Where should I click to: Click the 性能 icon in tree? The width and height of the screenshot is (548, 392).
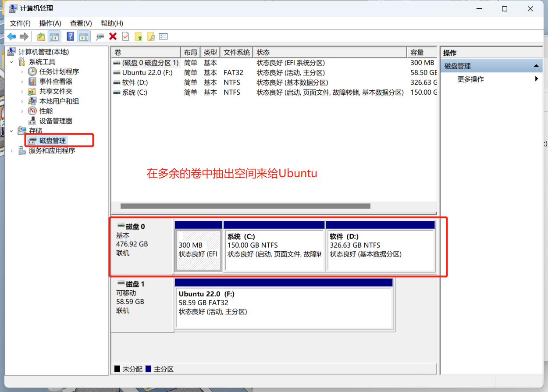32,111
